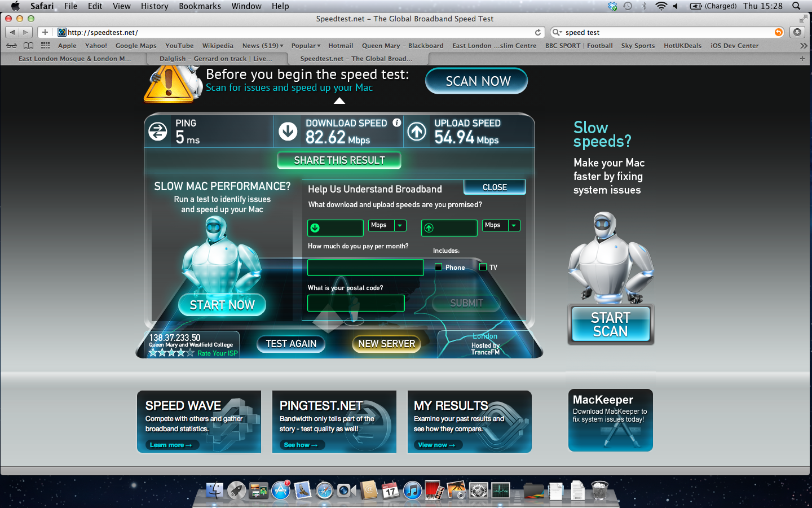Open Trash in the Dock
This screenshot has width=812, height=508.
point(599,490)
